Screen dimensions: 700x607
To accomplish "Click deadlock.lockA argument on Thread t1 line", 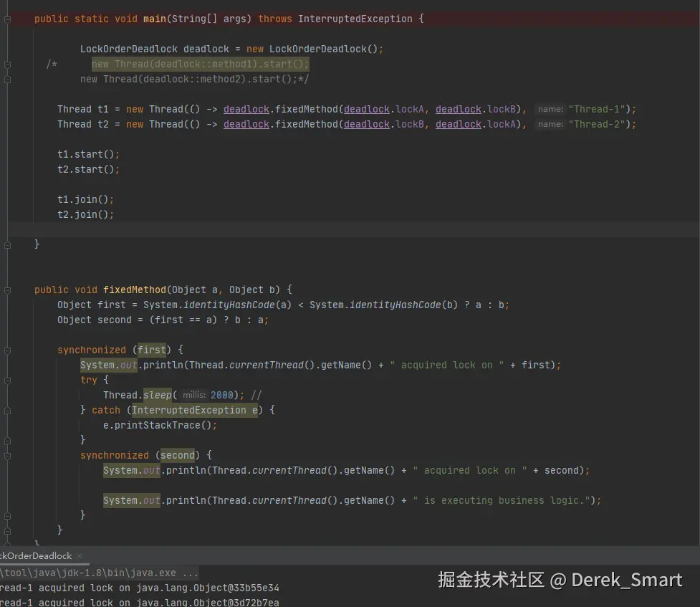I will click(x=383, y=109).
